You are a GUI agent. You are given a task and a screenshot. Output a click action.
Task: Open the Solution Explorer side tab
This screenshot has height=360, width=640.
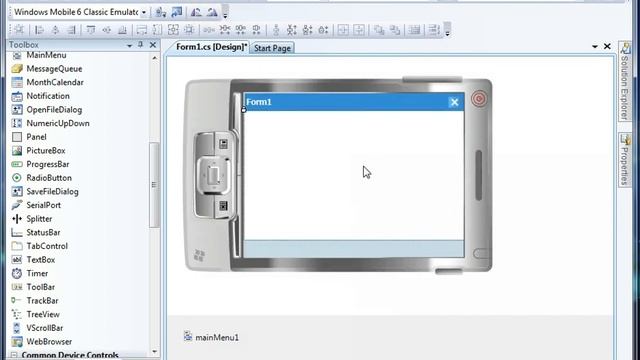[625, 82]
